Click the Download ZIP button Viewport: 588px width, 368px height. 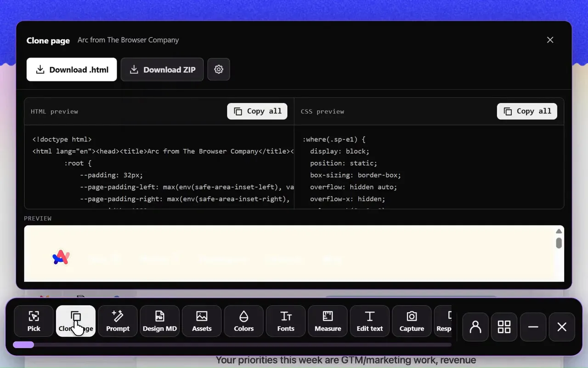tap(162, 69)
